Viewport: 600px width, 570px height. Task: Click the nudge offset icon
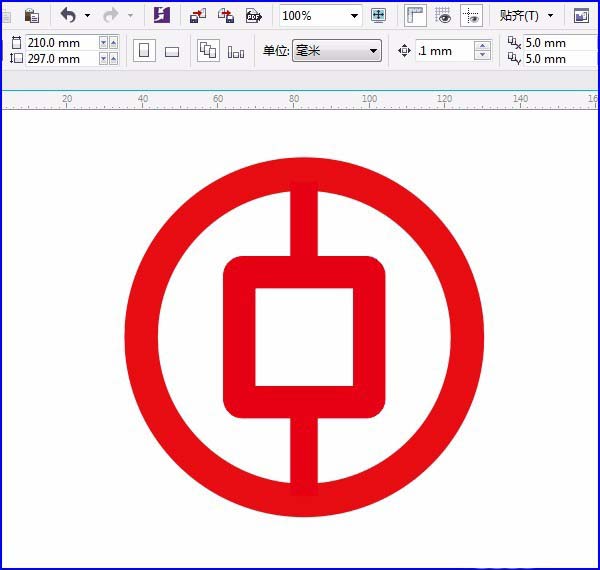pos(404,50)
